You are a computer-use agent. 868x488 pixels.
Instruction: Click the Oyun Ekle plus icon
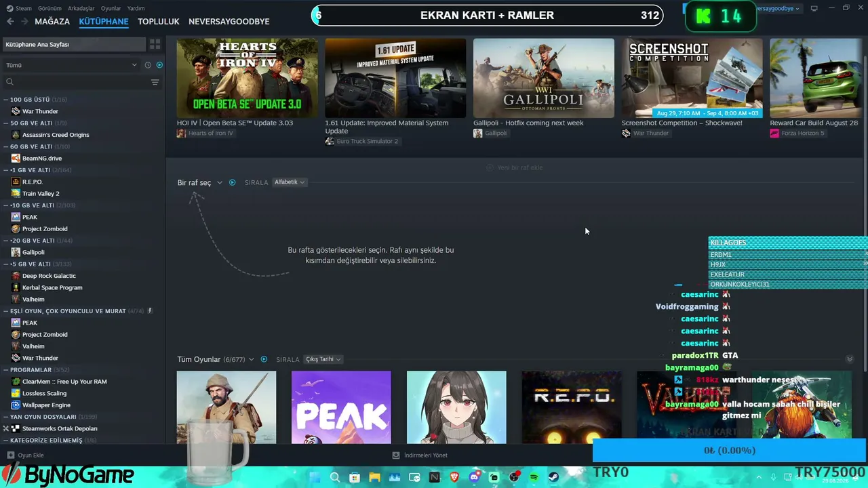pyautogui.click(x=10, y=455)
